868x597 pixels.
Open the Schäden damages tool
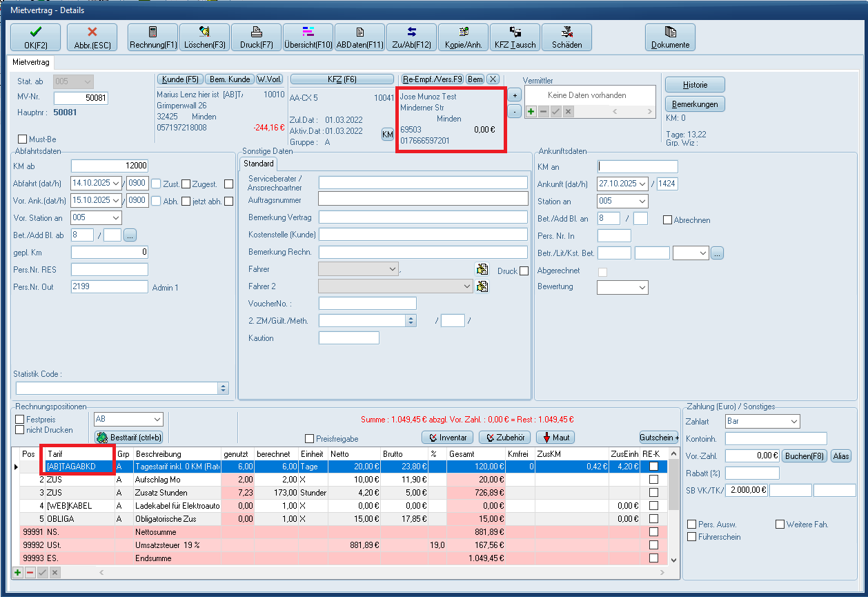pyautogui.click(x=566, y=37)
